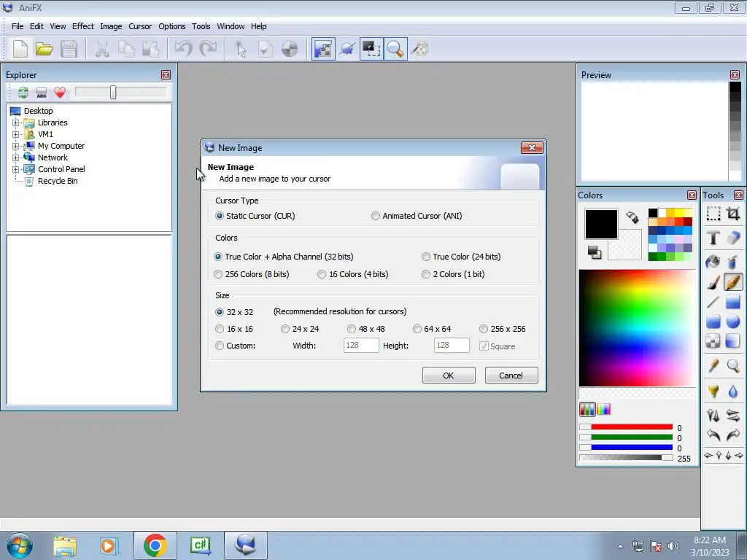
Task: Select the 48 x 48 size option
Action: tap(366, 329)
